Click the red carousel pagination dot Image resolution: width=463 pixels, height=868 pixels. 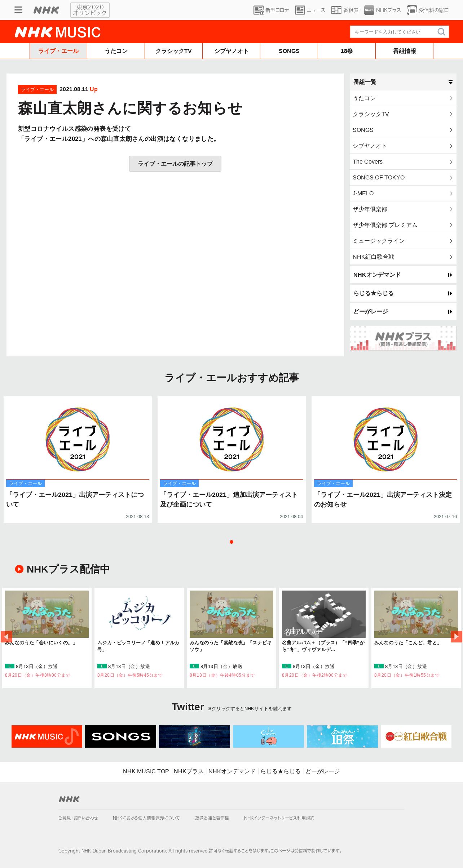pyautogui.click(x=231, y=542)
